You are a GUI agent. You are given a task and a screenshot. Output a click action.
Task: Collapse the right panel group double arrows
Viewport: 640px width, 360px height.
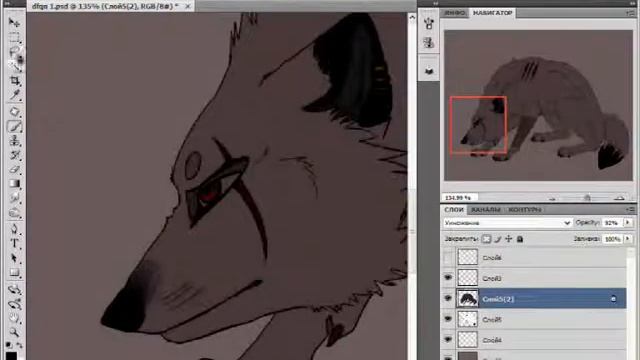click(633, 3)
